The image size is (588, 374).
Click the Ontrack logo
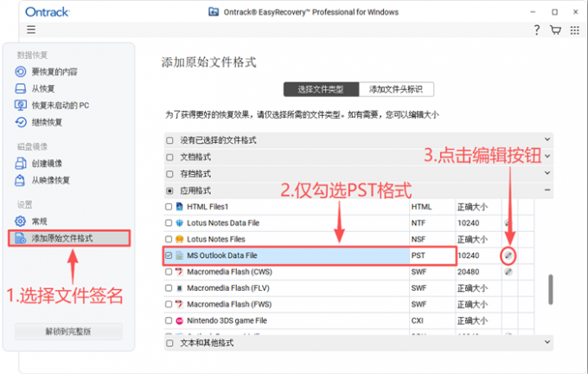point(48,12)
